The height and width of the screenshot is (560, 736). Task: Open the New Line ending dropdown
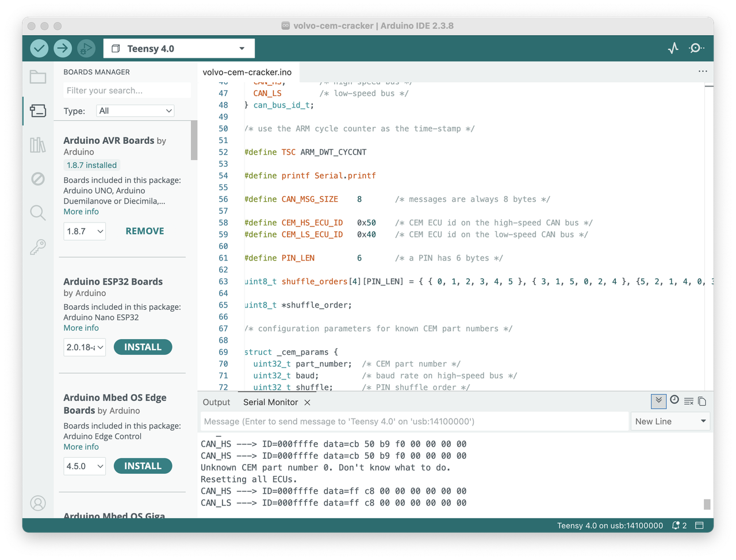click(670, 421)
